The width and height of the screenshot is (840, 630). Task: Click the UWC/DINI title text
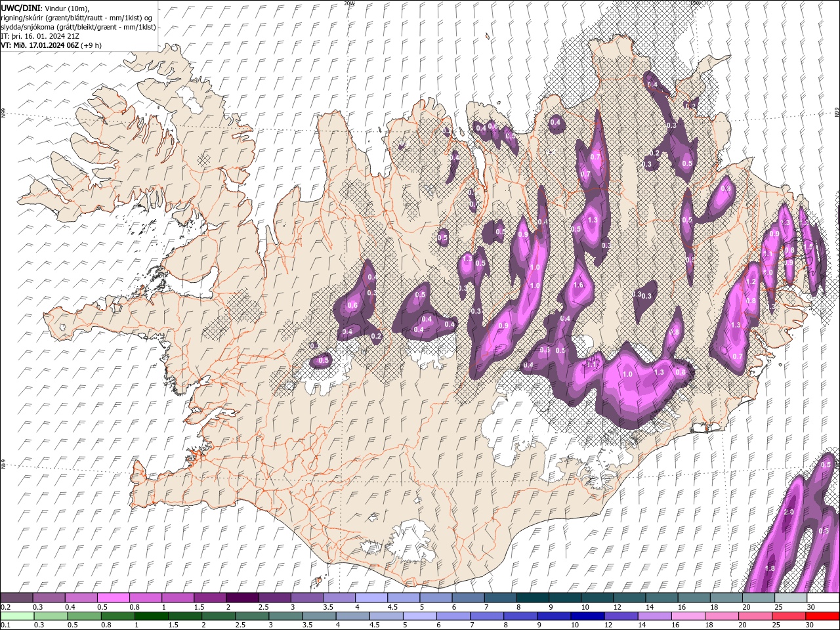click(20, 7)
